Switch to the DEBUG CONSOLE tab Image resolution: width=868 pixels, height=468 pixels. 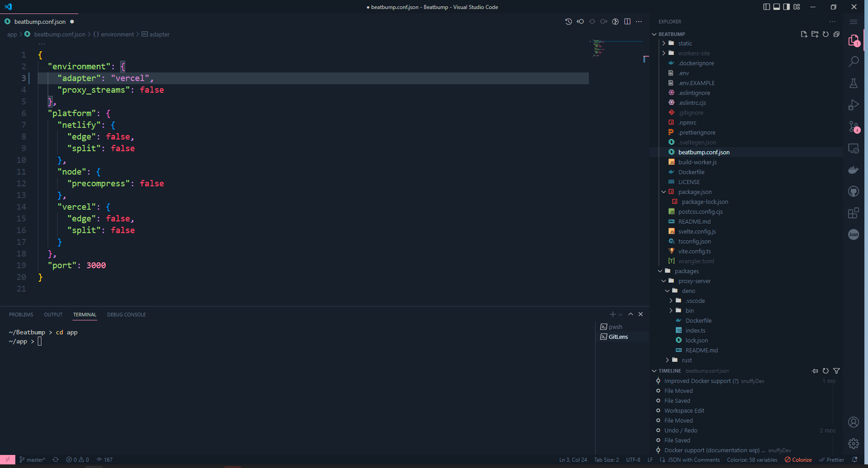coord(127,315)
